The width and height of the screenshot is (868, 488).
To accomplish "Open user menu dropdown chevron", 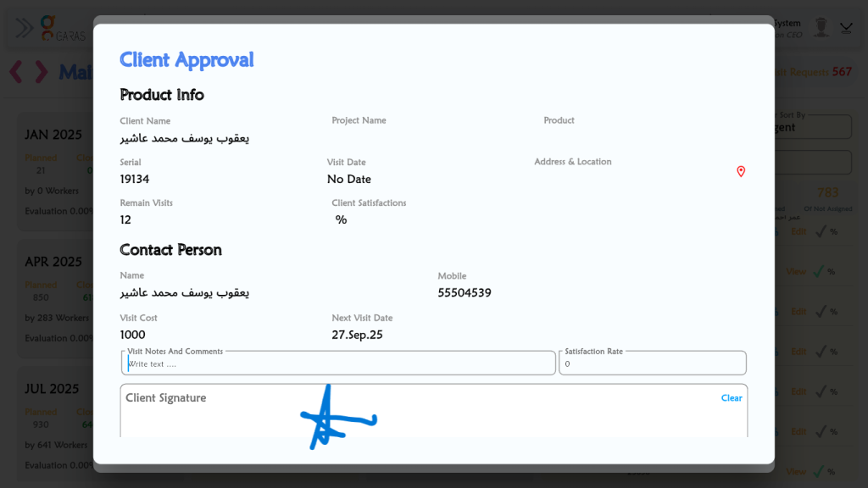I will point(846,28).
